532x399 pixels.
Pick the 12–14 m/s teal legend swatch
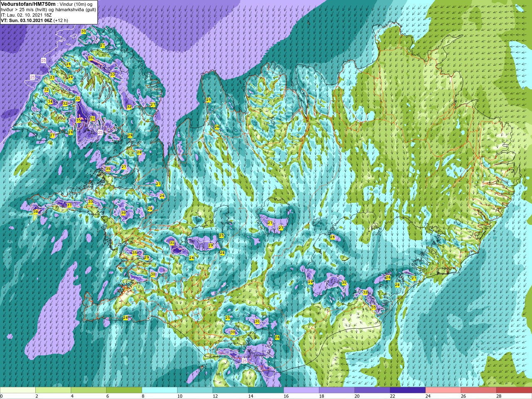230,390
